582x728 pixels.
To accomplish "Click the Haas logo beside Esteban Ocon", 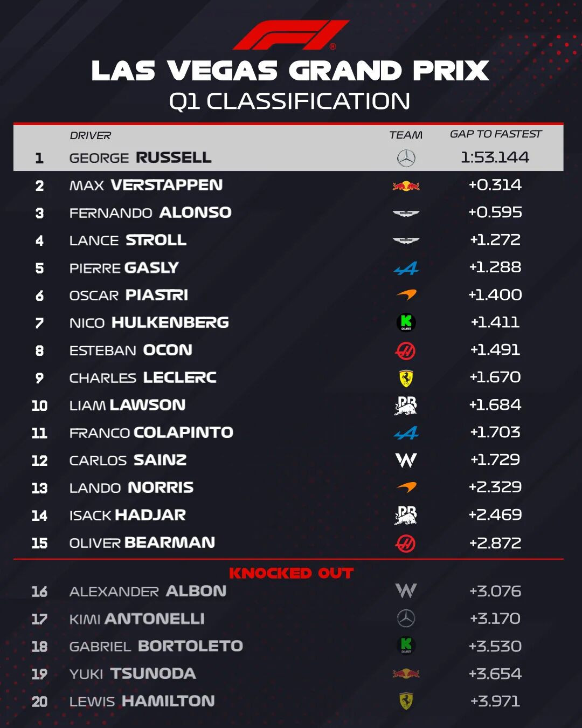I will tap(406, 351).
